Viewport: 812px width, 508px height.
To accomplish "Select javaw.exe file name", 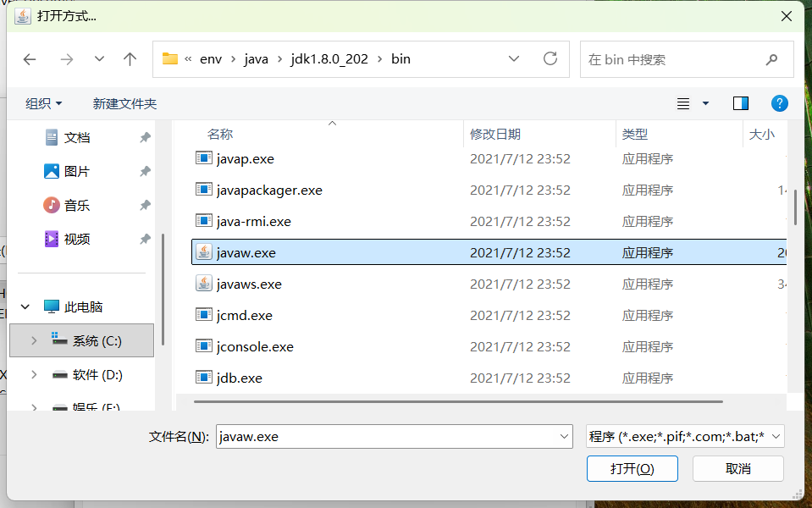I will point(246,253).
